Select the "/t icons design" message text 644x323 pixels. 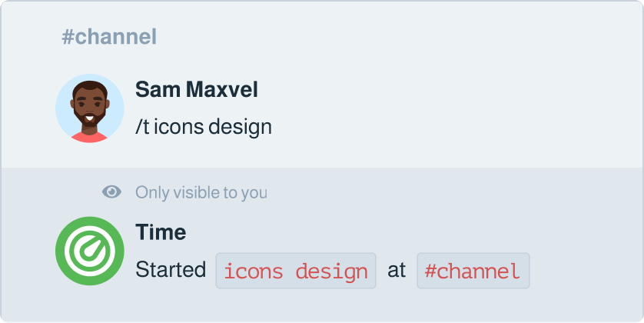point(204,126)
